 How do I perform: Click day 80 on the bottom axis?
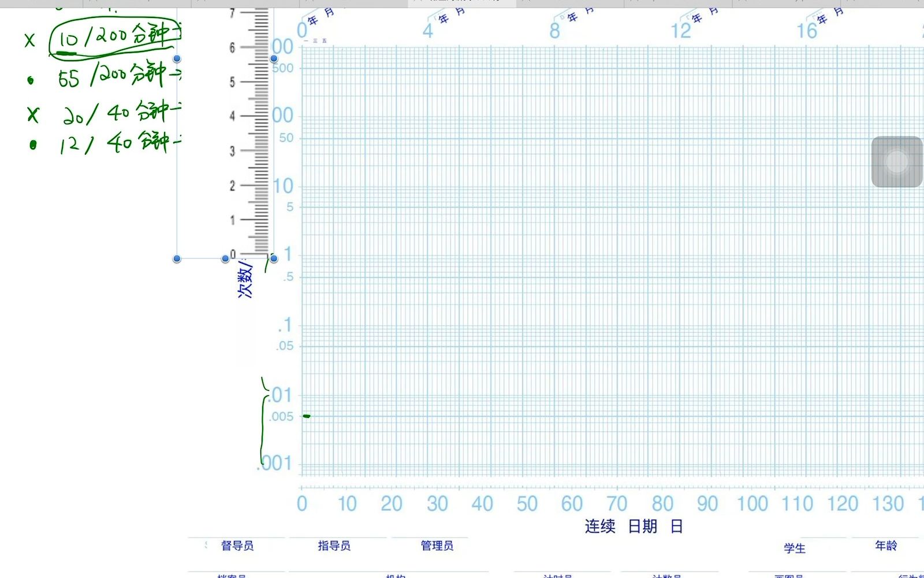point(662,504)
